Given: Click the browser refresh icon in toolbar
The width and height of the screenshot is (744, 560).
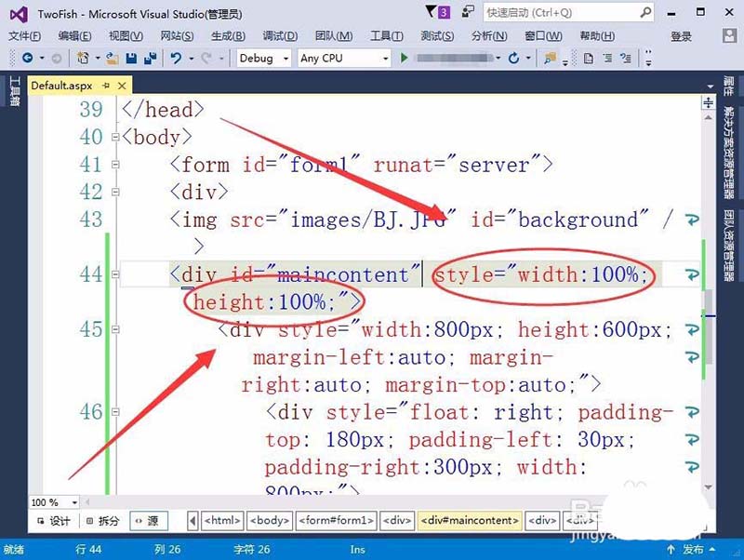Looking at the screenshot, I should coord(513,58).
